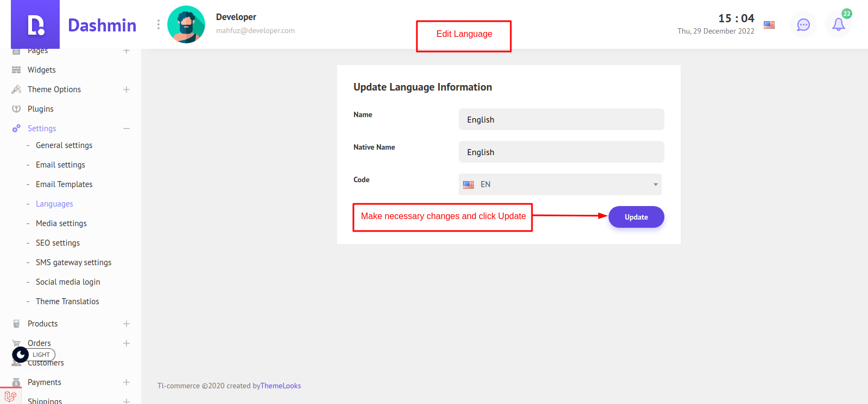The image size is (868, 404).
Task: Collapse the Settings submenu
Action: [x=126, y=129]
